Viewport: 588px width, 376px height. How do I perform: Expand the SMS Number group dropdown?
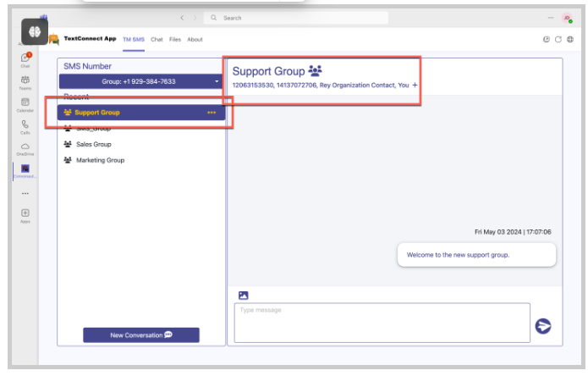tap(140, 81)
